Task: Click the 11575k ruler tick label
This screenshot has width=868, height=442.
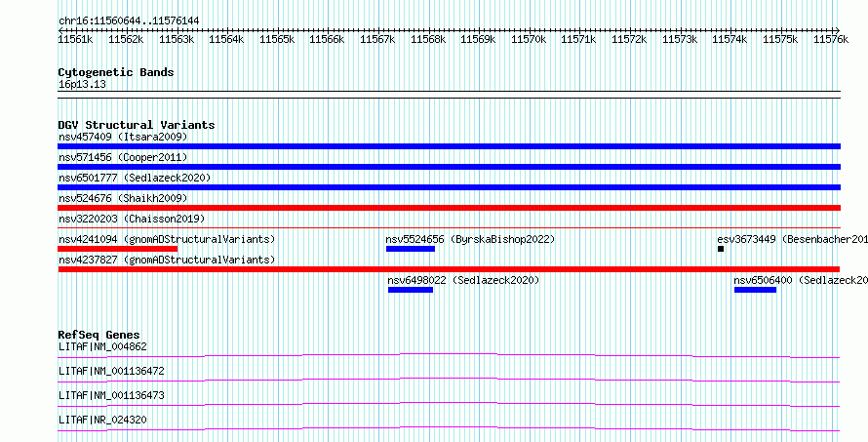Action: click(780, 39)
